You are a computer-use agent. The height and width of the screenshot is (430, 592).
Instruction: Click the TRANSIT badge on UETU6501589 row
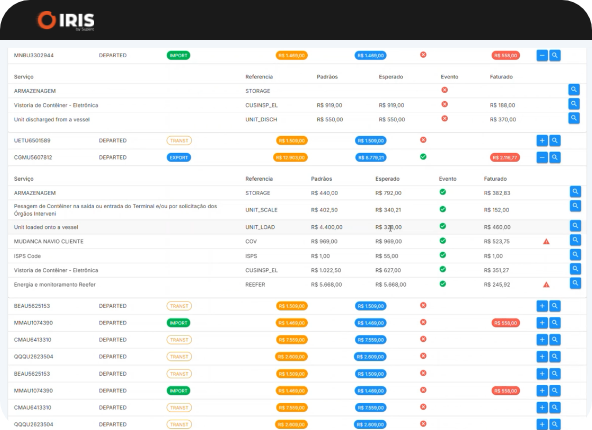[x=179, y=140]
